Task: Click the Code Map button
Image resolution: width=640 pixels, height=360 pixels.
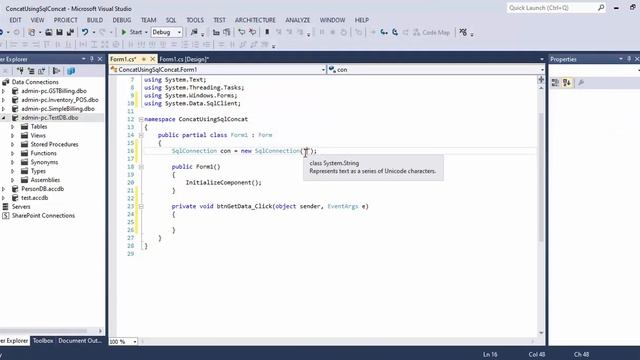Action: pyautogui.click(x=431, y=32)
